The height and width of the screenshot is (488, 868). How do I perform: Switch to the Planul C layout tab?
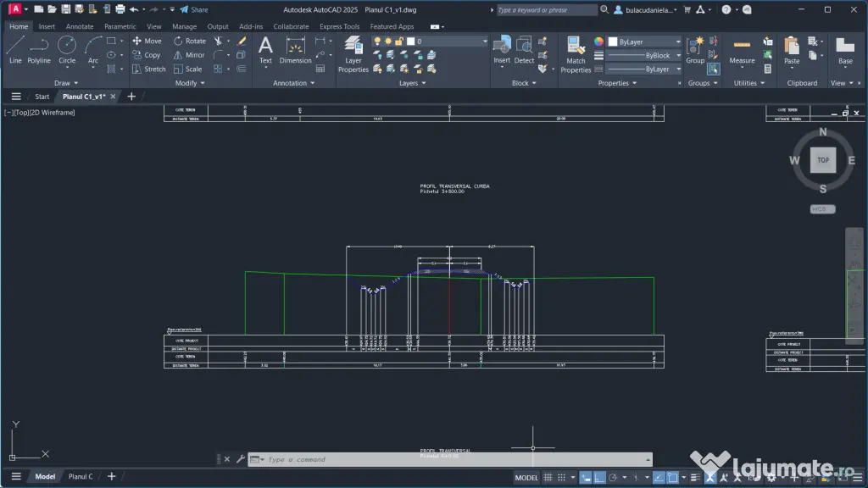coord(81,476)
